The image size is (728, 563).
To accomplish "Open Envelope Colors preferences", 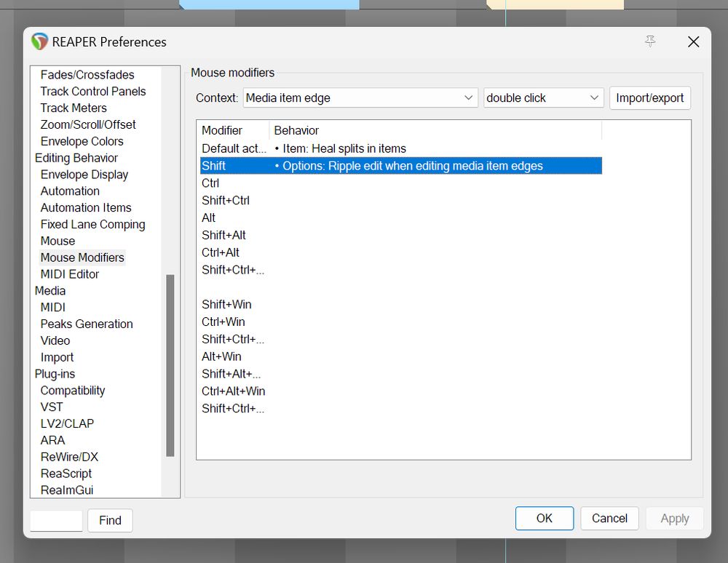I will pyautogui.click(x=82, y=141).
